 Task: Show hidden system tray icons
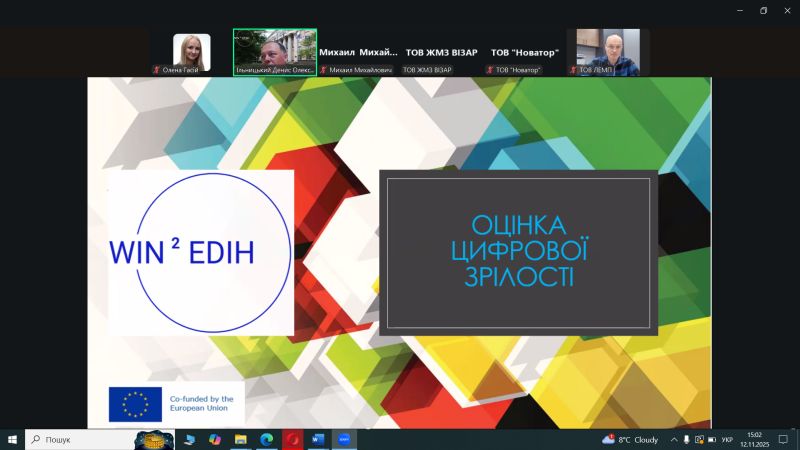pyautogui.click(x=673, y=439)
